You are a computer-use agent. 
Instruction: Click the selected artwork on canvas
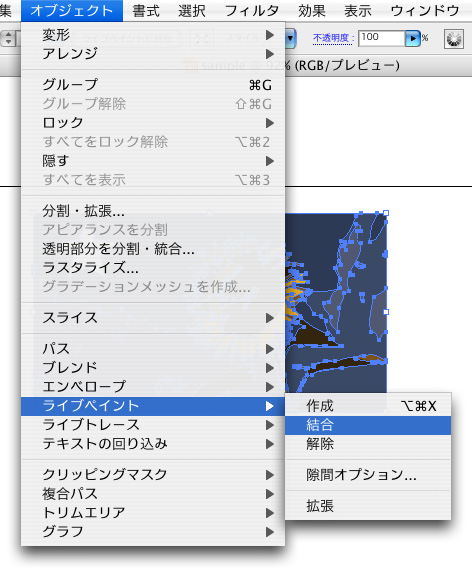[x=336, y=302]
